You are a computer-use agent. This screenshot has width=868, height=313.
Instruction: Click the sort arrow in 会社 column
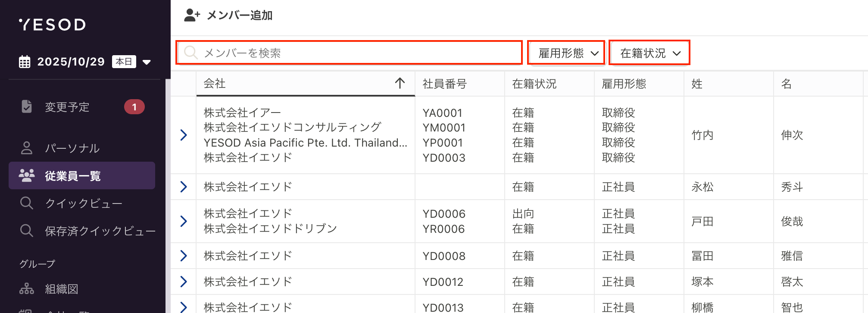(x=400, y=83)
